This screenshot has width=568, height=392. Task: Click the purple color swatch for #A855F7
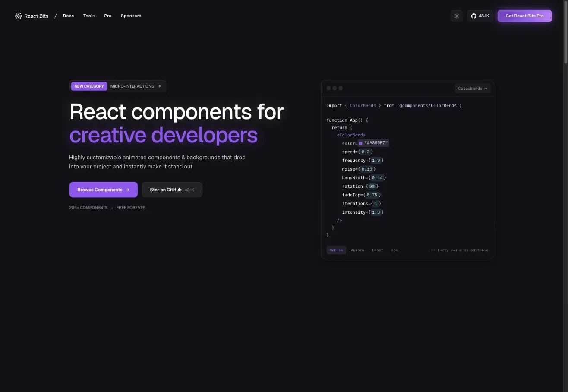[361, 143]
